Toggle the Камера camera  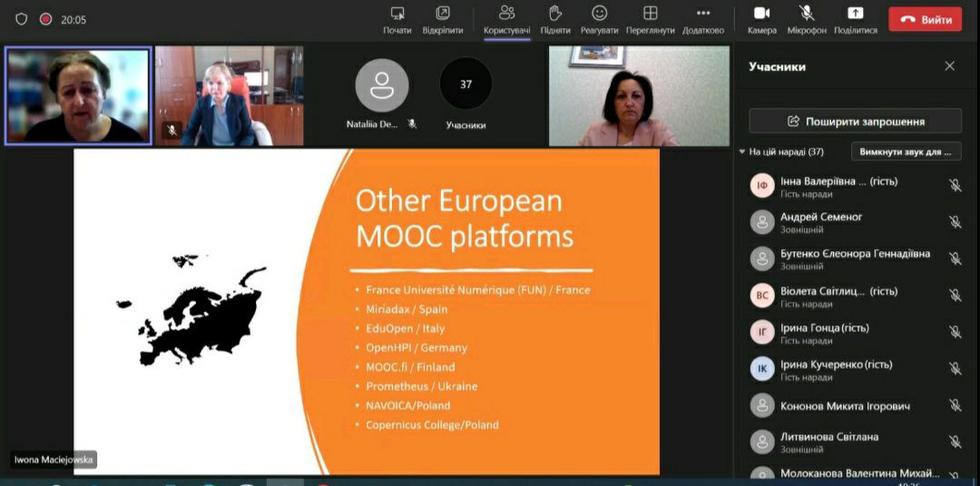(x=762, y=19)
